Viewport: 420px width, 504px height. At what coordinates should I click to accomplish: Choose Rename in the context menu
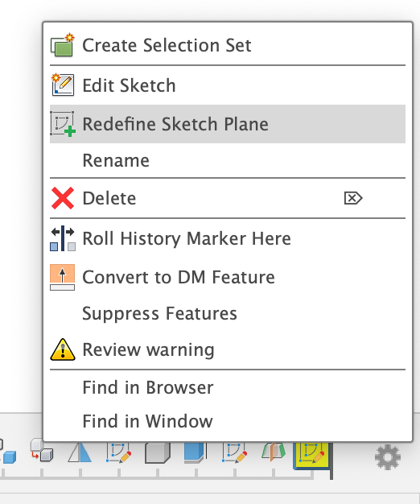tap(228, 160)
